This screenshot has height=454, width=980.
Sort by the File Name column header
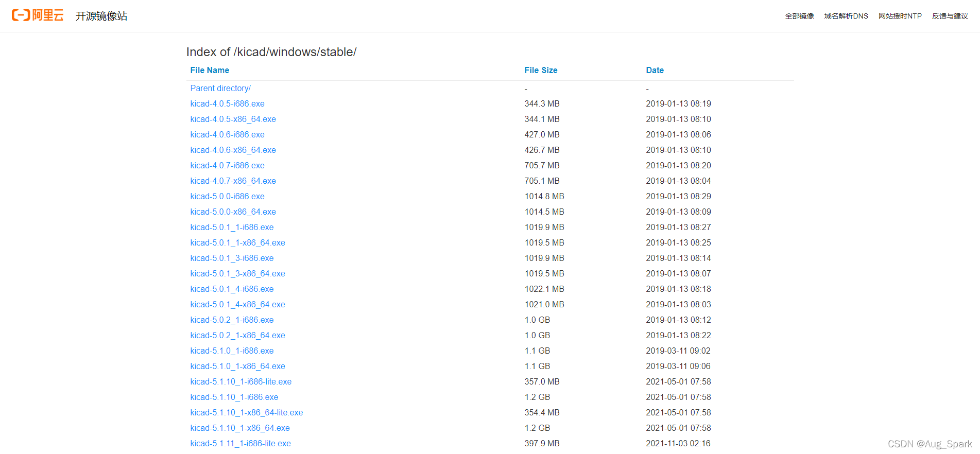pos(210,70)
